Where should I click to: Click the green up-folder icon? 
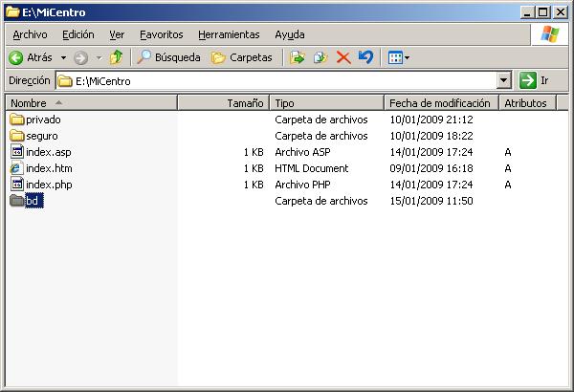click(x=116, y=57)
